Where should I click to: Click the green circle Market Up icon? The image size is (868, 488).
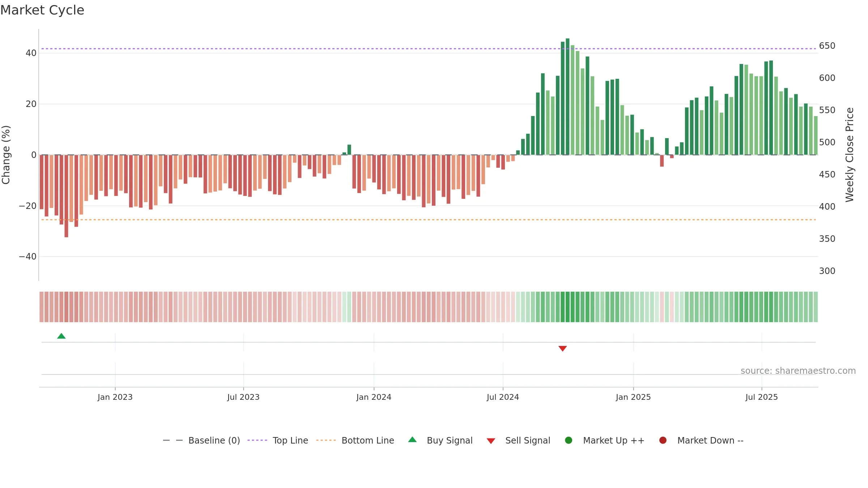click(x=569, y=440)
